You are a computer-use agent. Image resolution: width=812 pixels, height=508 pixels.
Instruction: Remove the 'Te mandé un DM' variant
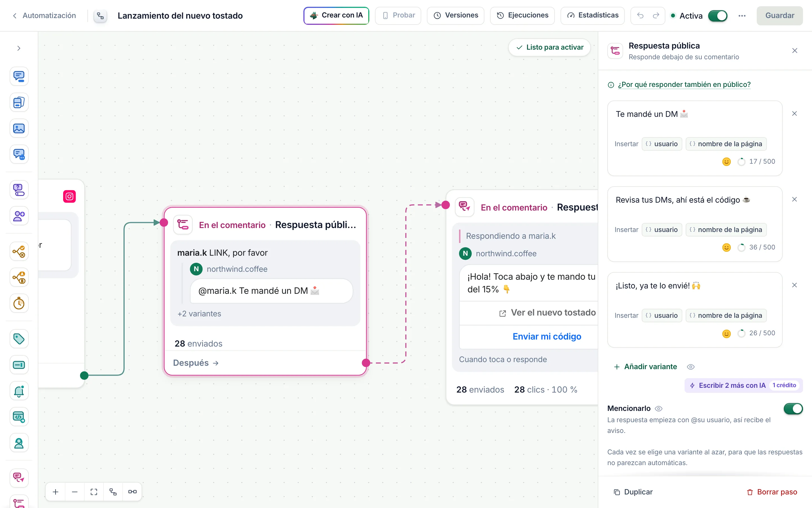tap(794, 113)
